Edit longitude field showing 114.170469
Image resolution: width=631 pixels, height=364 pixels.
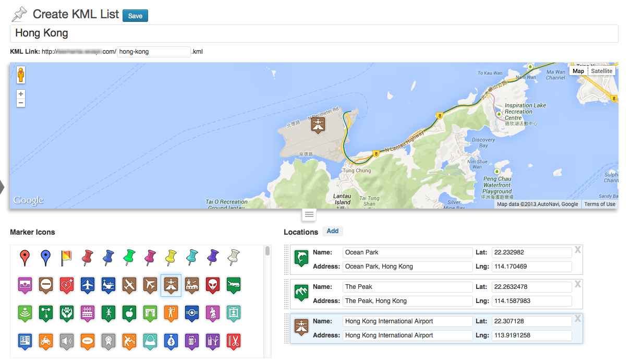tap(531, 266)
